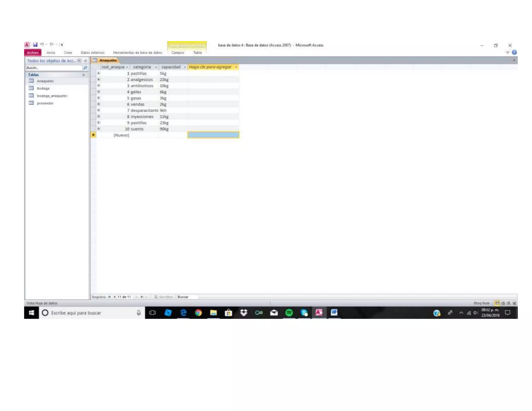This screenshot has width=532, height=411.
Task: Open the Spotify icon in taskbar
Action: click(x=289, y=313)
